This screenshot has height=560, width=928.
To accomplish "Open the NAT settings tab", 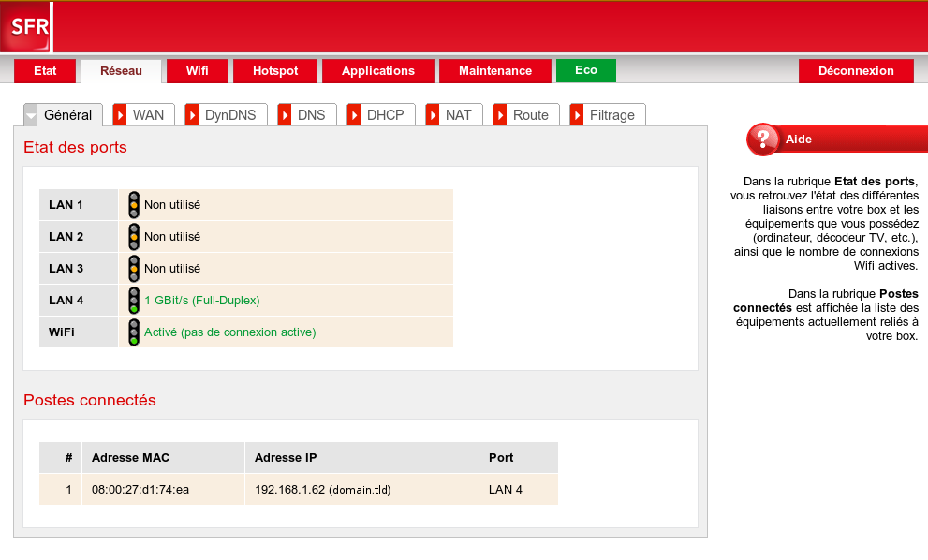I will [x=458, y=115].
